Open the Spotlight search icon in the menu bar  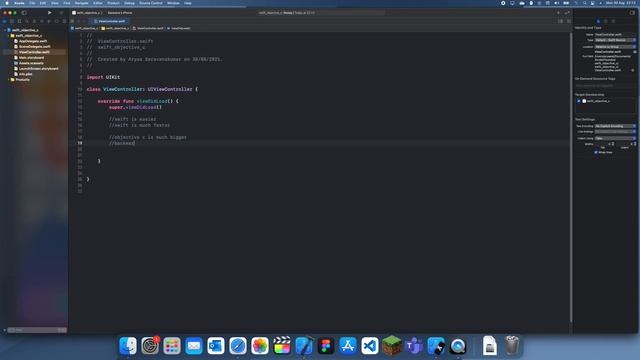(584, 3)
